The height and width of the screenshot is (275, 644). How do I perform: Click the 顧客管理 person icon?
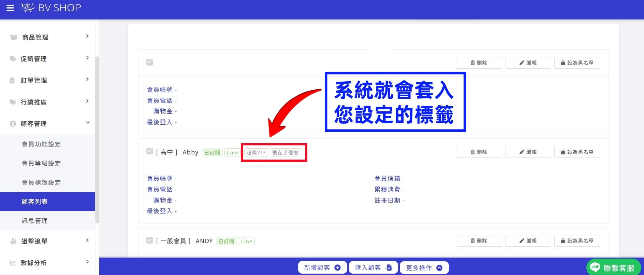click(x=13, y=124)
